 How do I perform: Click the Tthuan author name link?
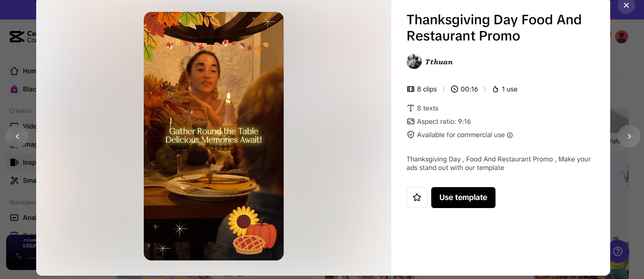pyautogui.click(x=439, y=62)
